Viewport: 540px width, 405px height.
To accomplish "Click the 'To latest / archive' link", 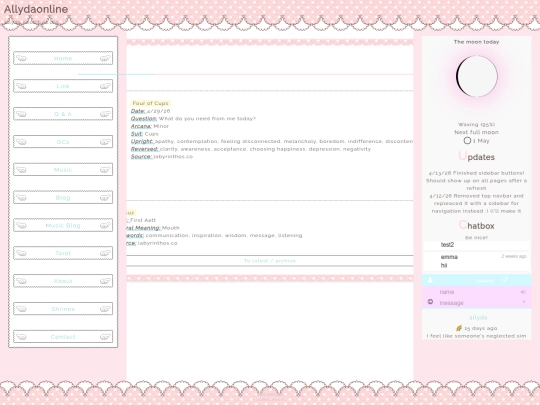I will coord(270,261).
